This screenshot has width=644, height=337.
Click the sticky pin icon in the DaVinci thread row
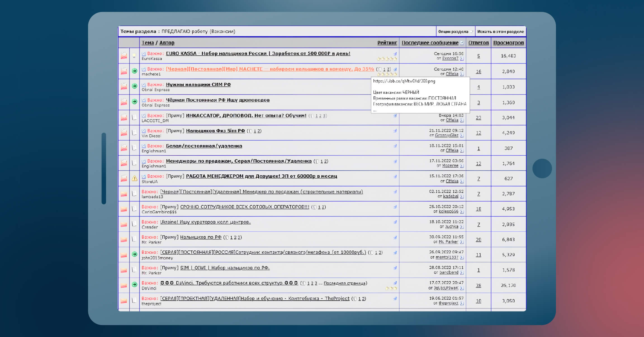coord(395,283)
